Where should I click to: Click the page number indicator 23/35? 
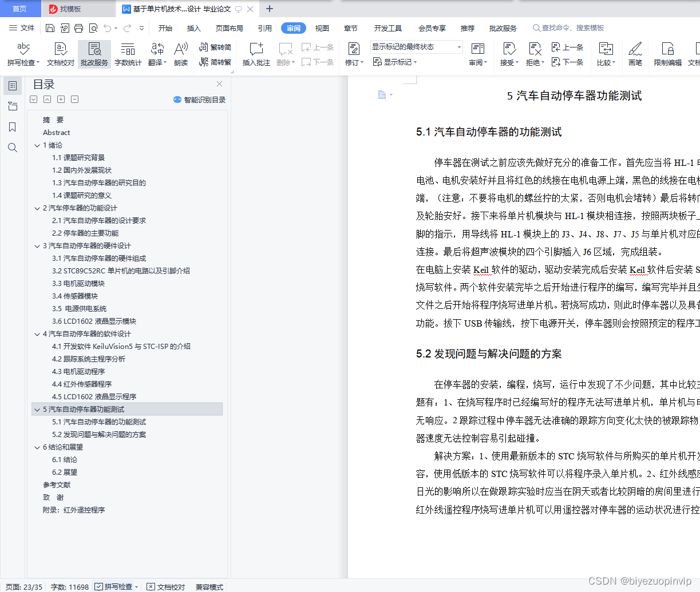25,586
